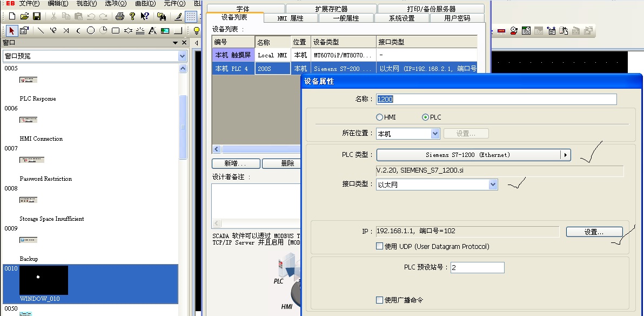
Task: Select the text tool
Action: click(x=153, y=31)
